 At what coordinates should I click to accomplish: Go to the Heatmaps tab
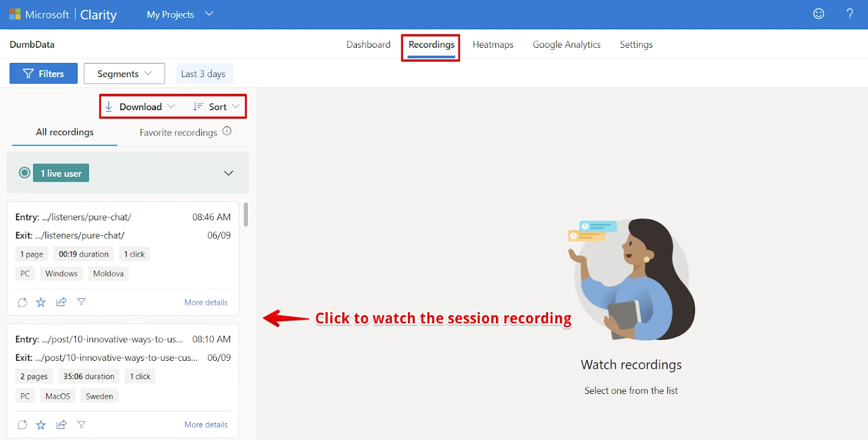pyautogui.click(x=493, y=44)
